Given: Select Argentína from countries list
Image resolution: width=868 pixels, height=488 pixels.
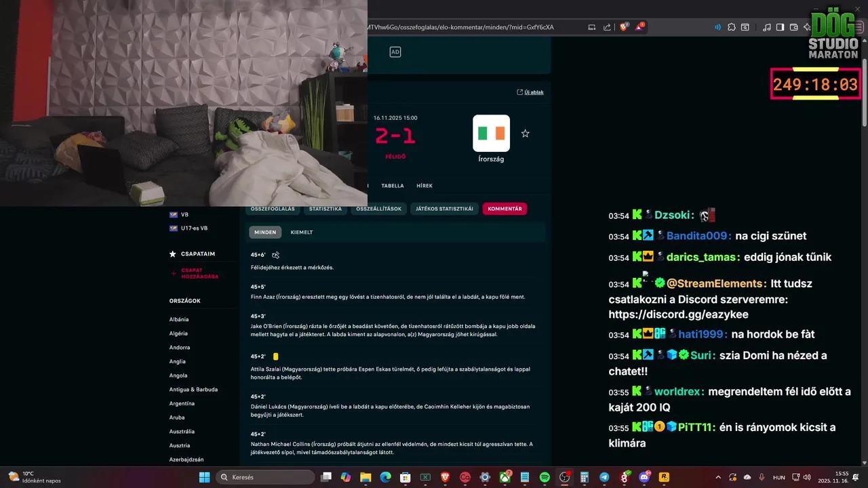Looking at the screenshot, I should pyautogui.click(x=182, y=403).
